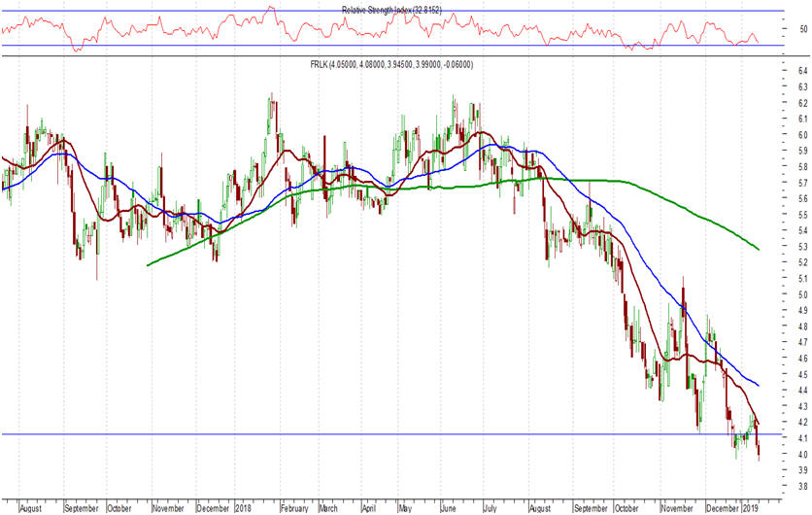Click the July month marker
Screen dimensions: 812x515
coord(490,507)
